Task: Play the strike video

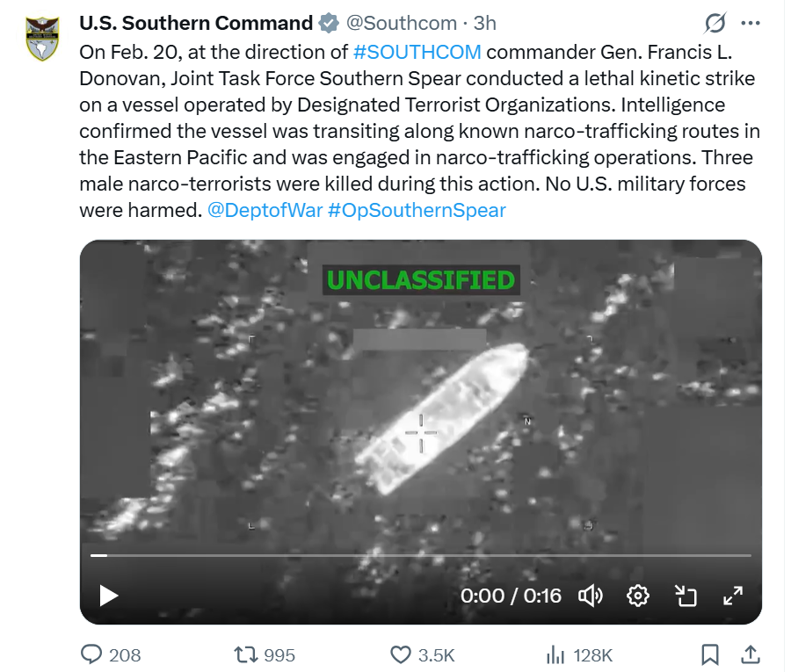Action: [108, 596]
